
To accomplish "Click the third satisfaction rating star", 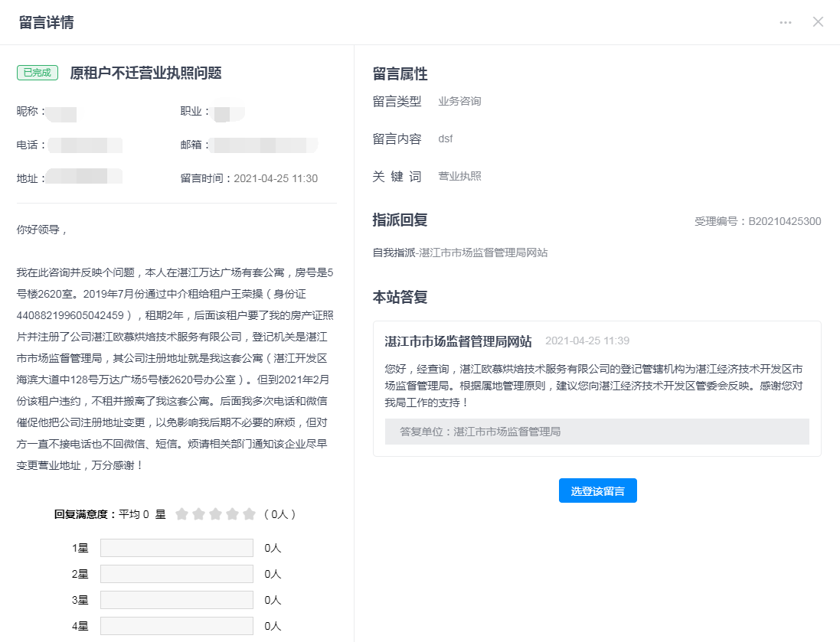I will (215, 514).
